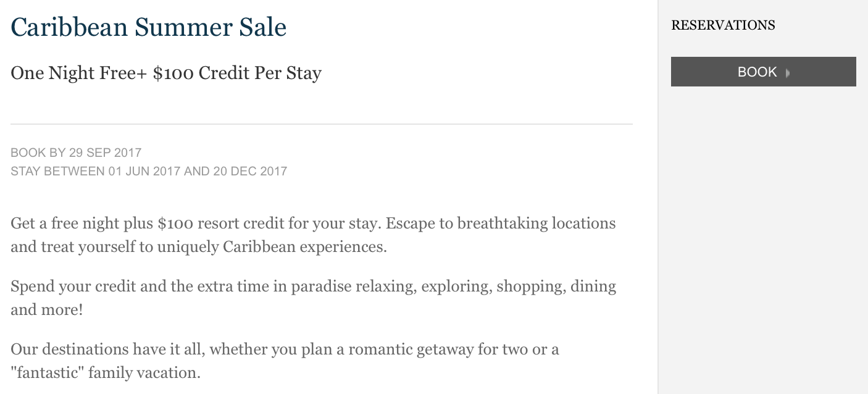Click the paragraph starting 'Spend your credit'

pos(313,298)
